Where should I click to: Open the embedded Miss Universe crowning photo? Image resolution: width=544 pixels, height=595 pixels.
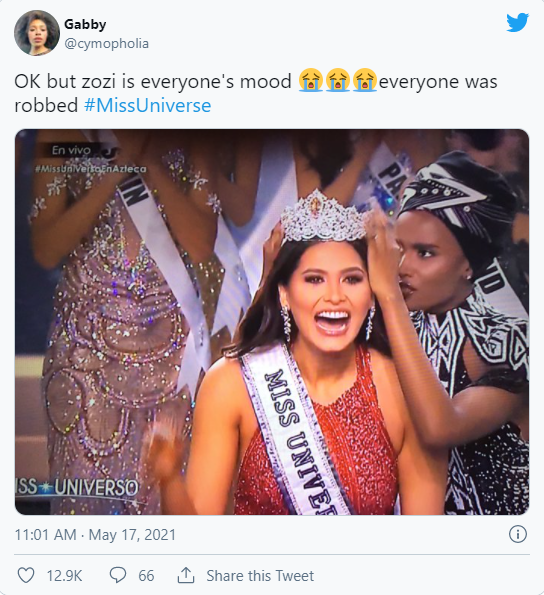tap(272, 322)
